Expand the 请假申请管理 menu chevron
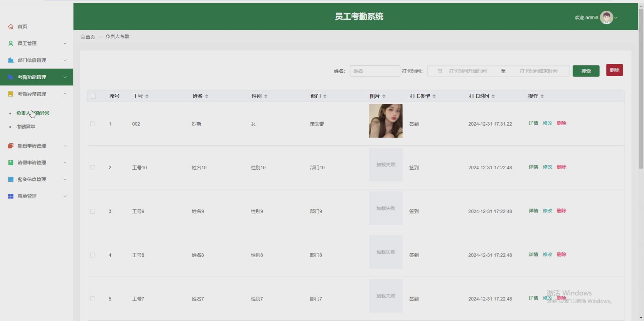 (x=65, y=163)
